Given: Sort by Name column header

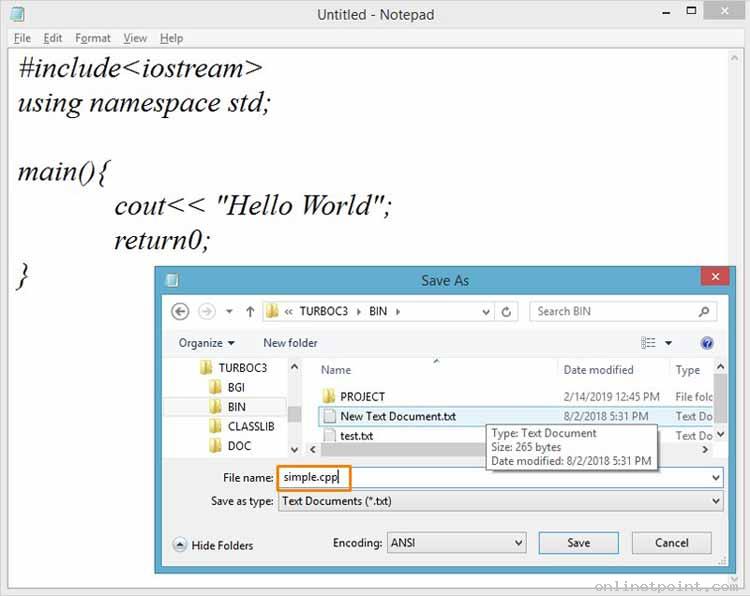Looking at the screenshot, I should pyautogui.click(x=336, y=370).
